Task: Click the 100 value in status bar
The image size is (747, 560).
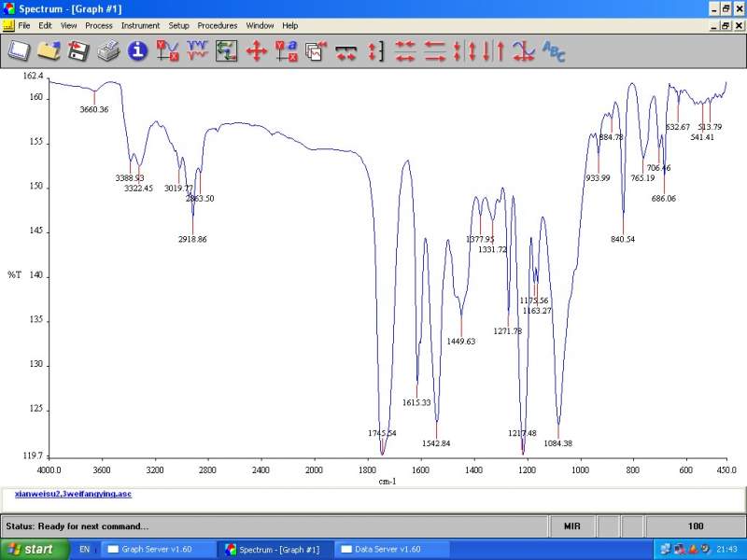Action: (x=695, y=526)
